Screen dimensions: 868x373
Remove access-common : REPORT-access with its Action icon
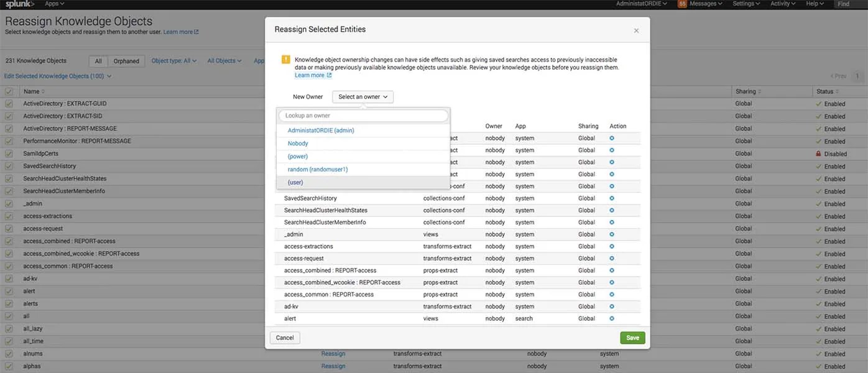[611, 294]
